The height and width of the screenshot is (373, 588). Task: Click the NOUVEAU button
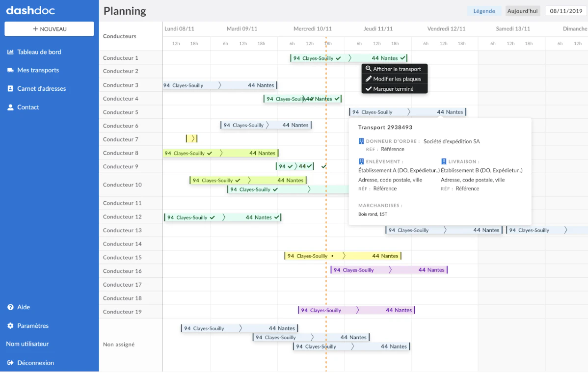coord(49,29)
